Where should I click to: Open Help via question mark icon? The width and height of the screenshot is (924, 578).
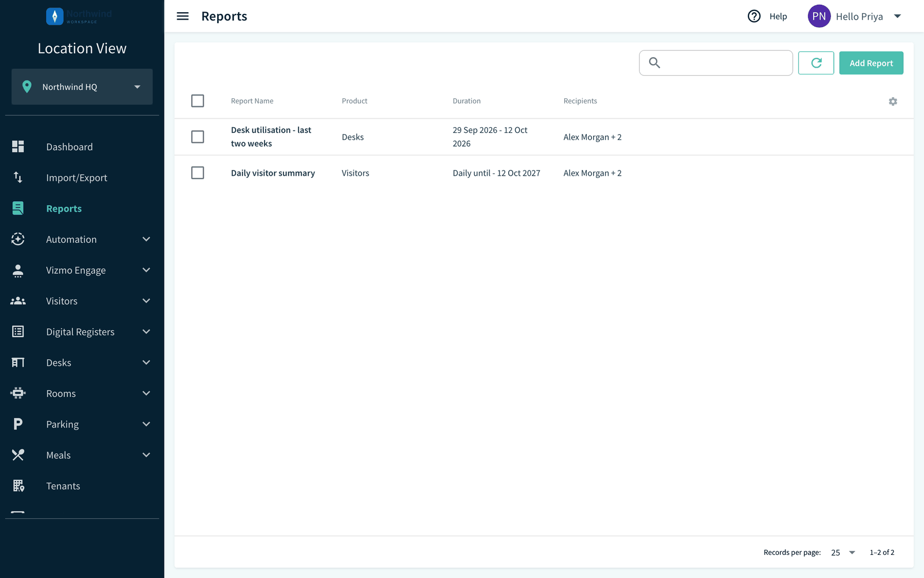pyautogui.click(x=754, y=16)
